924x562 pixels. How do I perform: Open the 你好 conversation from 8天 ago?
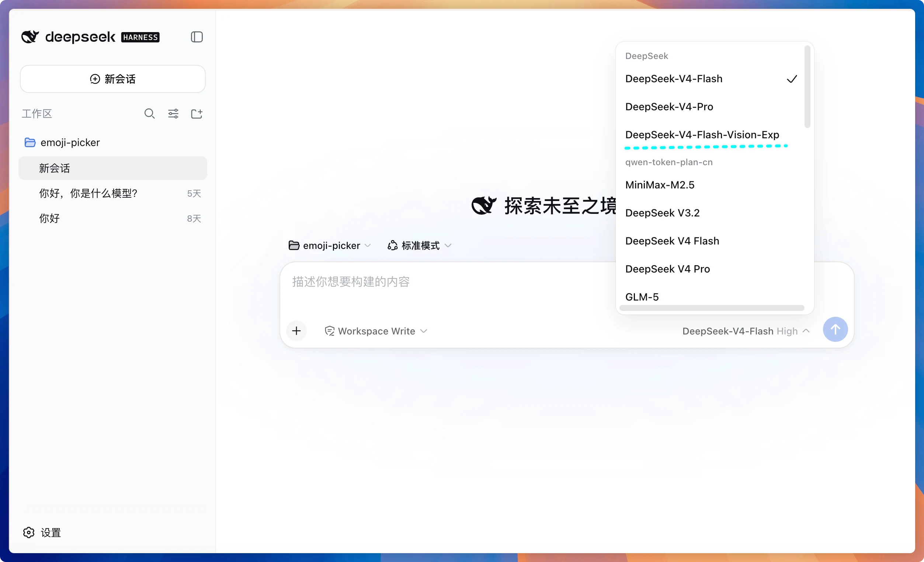pos(112,218)
